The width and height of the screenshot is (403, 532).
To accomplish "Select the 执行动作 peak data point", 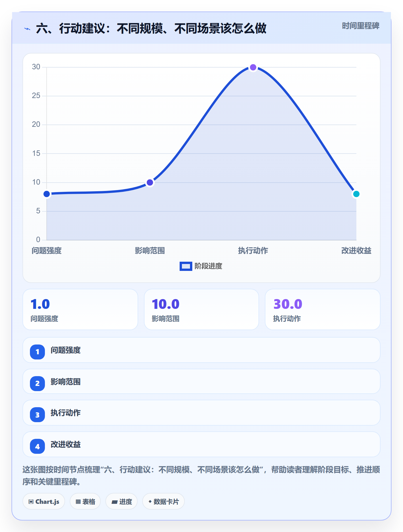I will pyautogui.click(x=253, y=67).
